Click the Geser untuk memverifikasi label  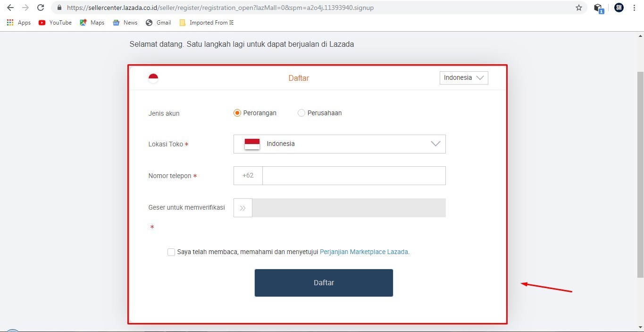(186, 207)
